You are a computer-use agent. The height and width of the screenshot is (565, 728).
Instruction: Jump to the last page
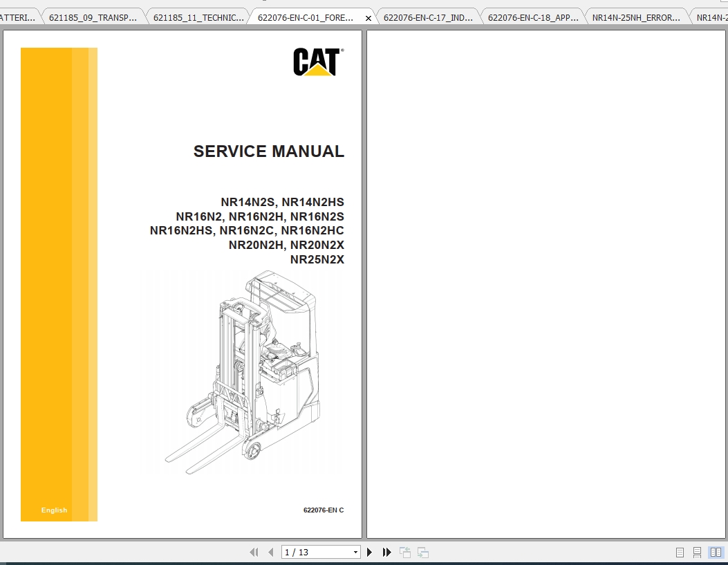pos(386,552)
